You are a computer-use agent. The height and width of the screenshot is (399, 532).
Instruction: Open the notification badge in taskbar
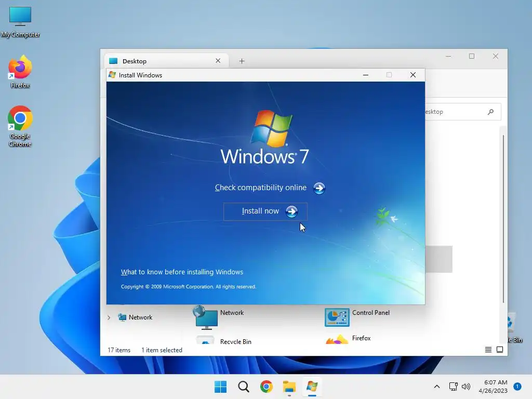(517, 387)
